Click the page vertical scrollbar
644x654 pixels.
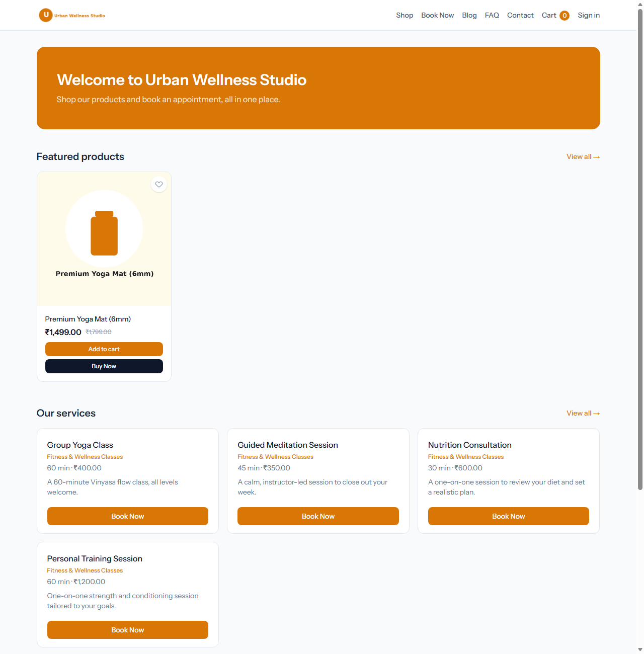640,249
